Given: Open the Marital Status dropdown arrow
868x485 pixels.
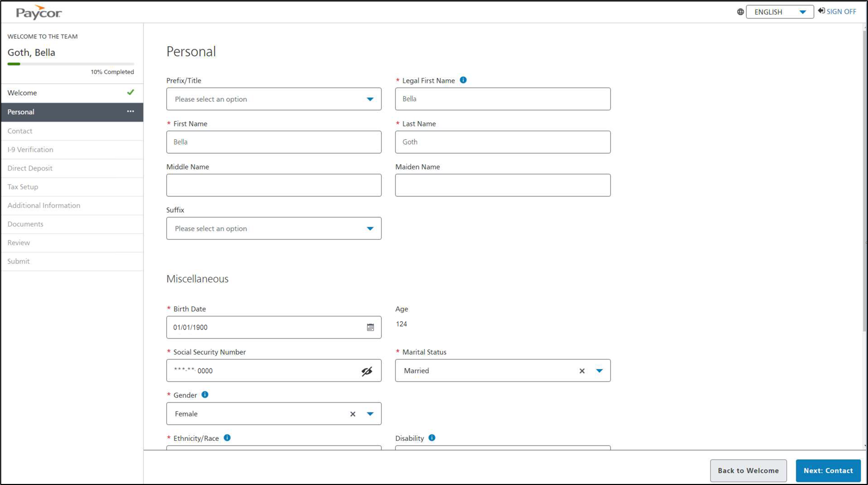Looking at the screenshot, I should (599, 371).
